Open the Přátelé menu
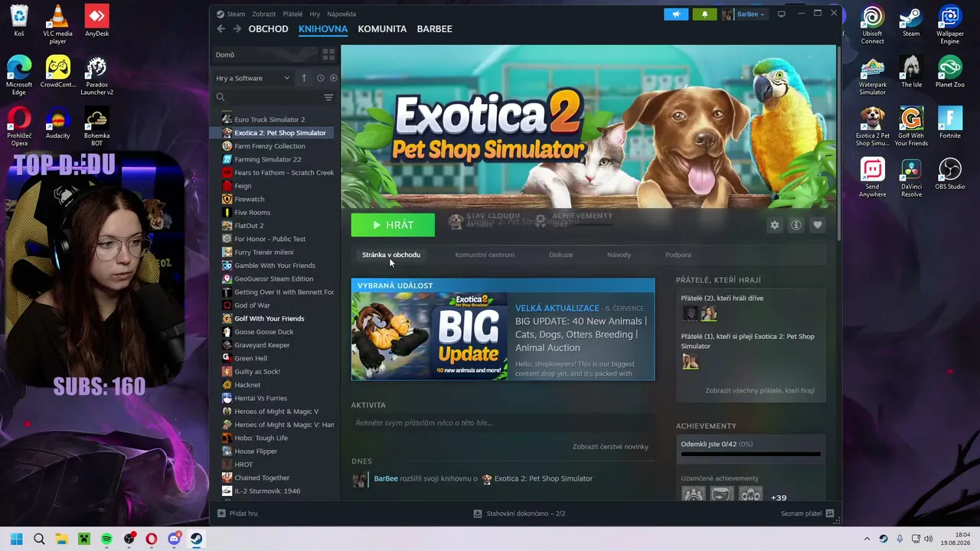 click(x=292, y=14)
